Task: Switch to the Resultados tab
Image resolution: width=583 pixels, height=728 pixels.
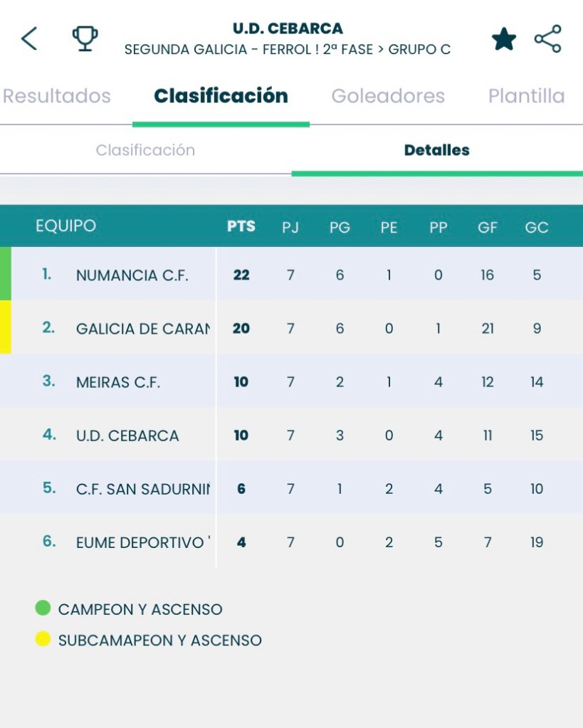Action: (x=57, y=96)
